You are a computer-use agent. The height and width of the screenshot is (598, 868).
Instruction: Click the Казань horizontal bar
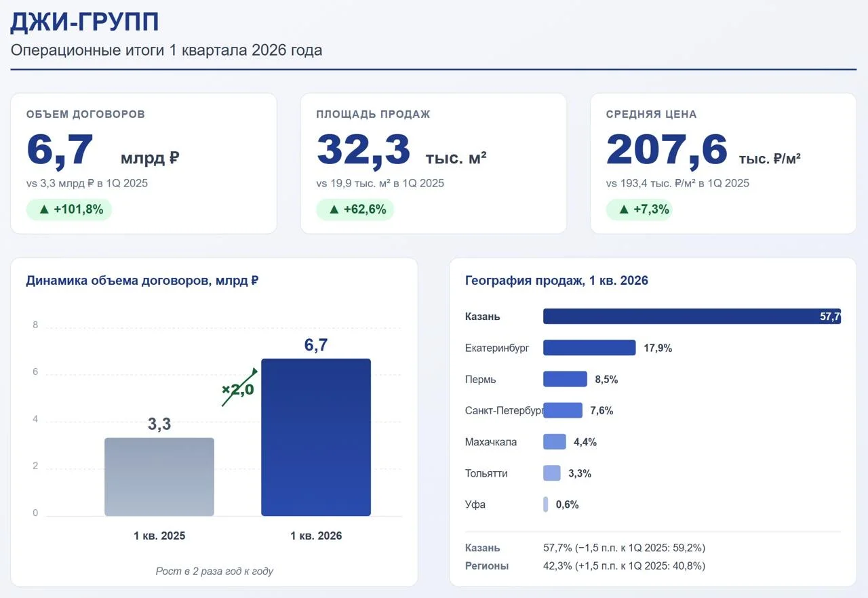pos(692,317)
